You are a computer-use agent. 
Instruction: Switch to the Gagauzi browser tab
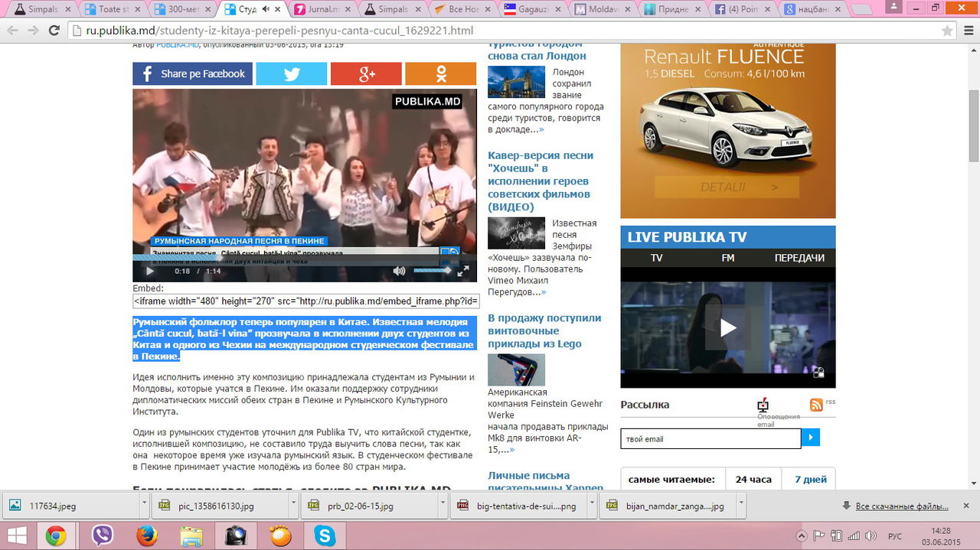(532, 9)
